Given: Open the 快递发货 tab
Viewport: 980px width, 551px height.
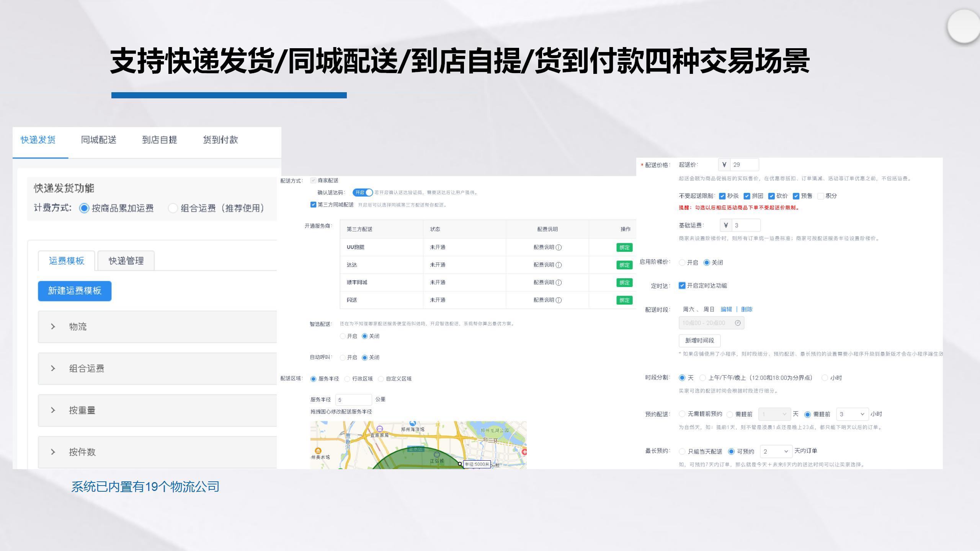Looking at the screenshot, I should click(x=38, y=140).
